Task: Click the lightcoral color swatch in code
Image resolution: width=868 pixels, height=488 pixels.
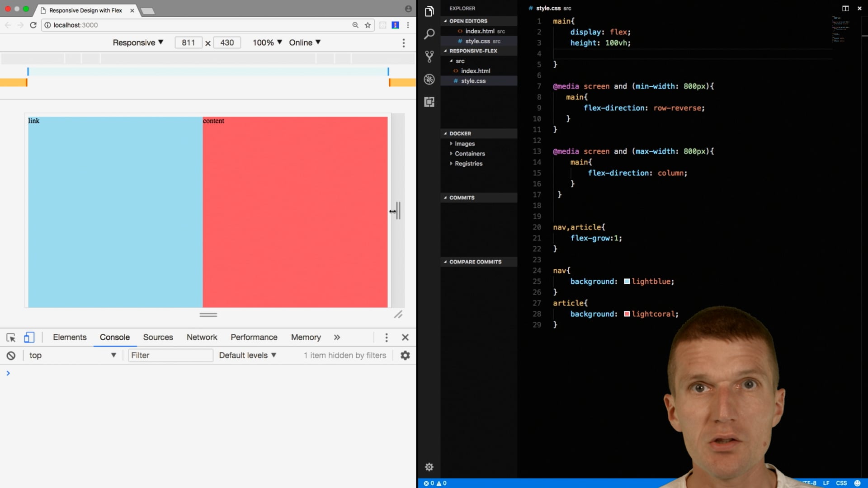Action: pos(627,314)
